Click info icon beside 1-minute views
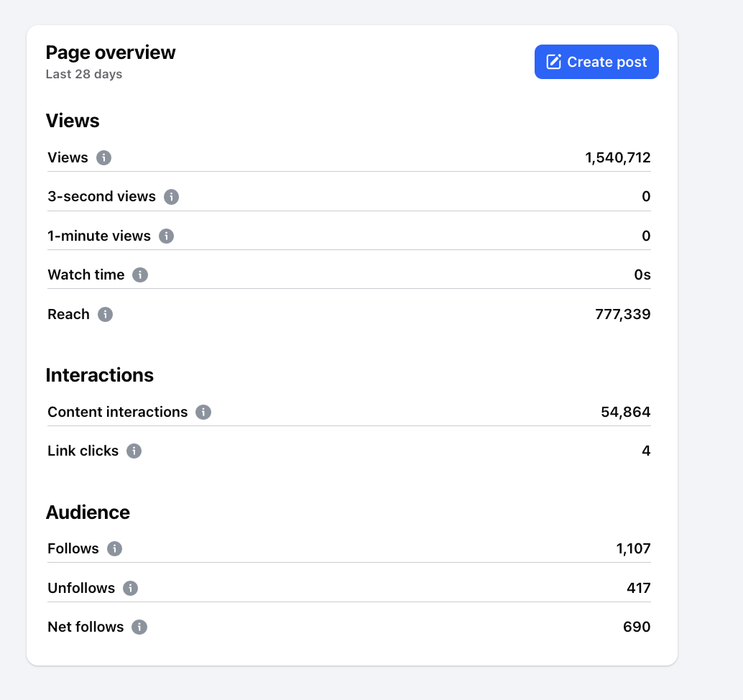The image size is (743, 700). point(166,236)
